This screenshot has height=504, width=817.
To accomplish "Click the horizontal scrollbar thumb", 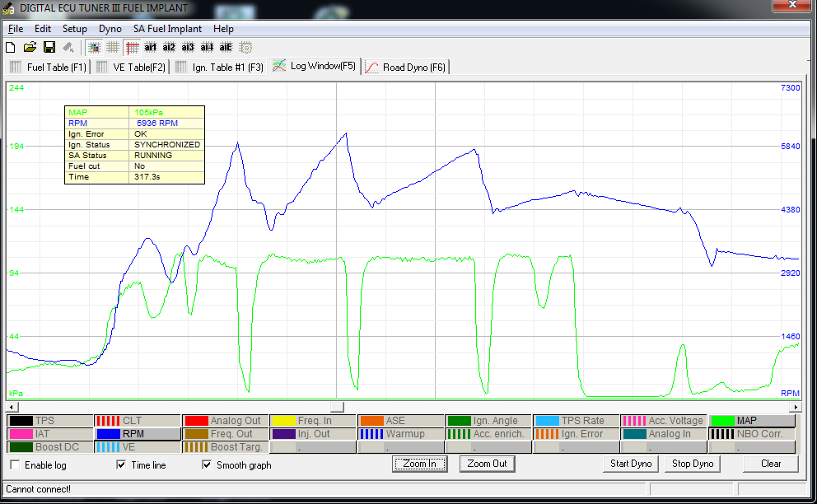I will click(x=337, y=407).
